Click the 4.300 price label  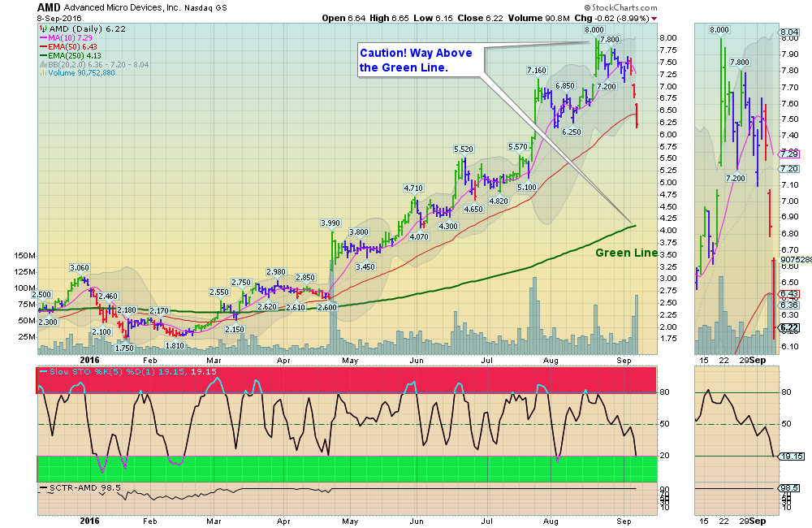pos(448,227)
